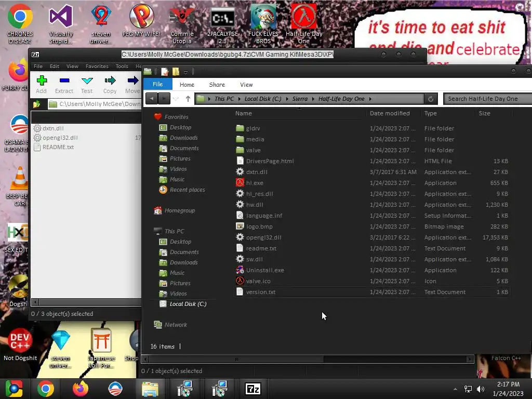Select BEEP BEEP CAR cone desktop icon
This screenshot has height=399, width=532.
19,187
